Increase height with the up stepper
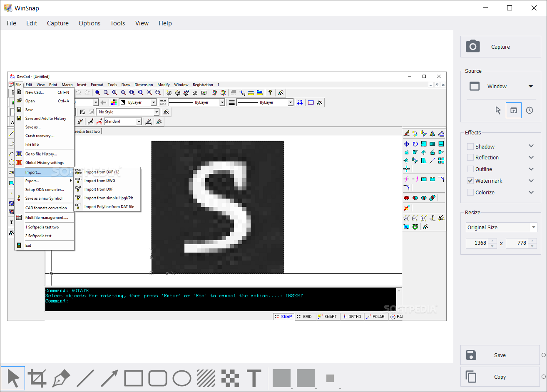This screenshot has width=547, height=392. [x=532, y=241]
